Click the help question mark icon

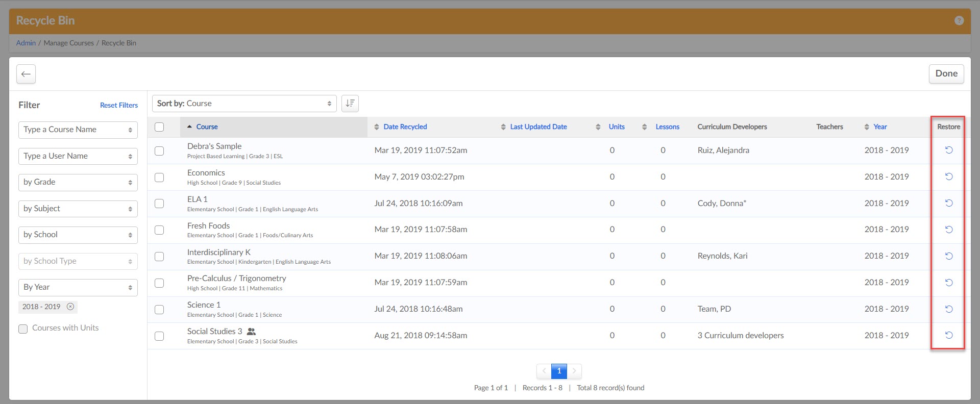click(x=959, y=20)
